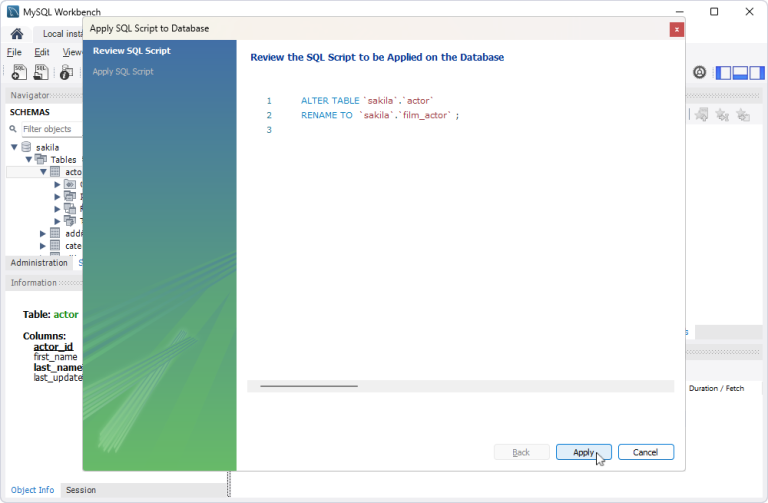Toggle the right sidebar panel visibility
The width and height of the screenshot is (768, 503).
[x=757, y=72]
